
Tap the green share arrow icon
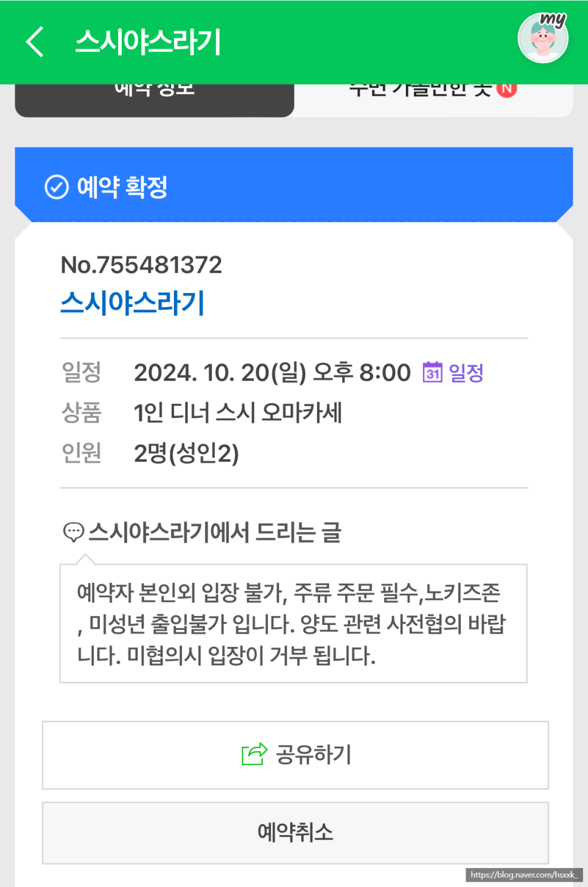(x=254, y=754)
